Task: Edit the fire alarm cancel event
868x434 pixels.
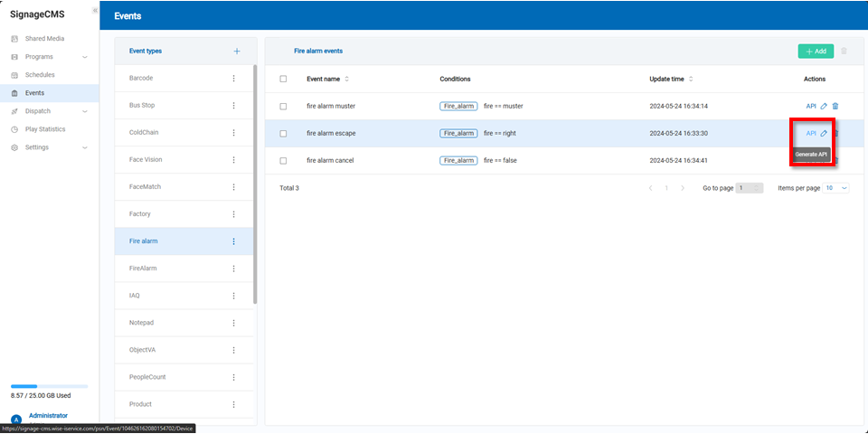Action: (x=824, y=160)
